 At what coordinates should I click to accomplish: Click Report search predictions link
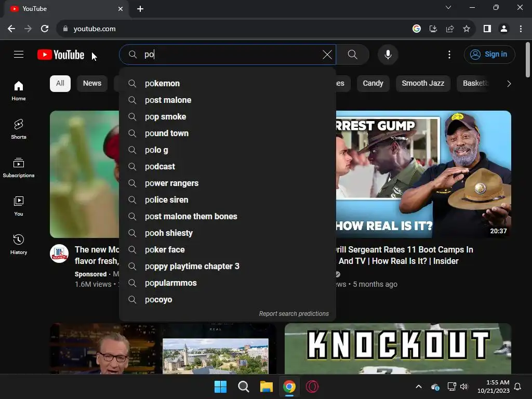[x=294, y=314]
